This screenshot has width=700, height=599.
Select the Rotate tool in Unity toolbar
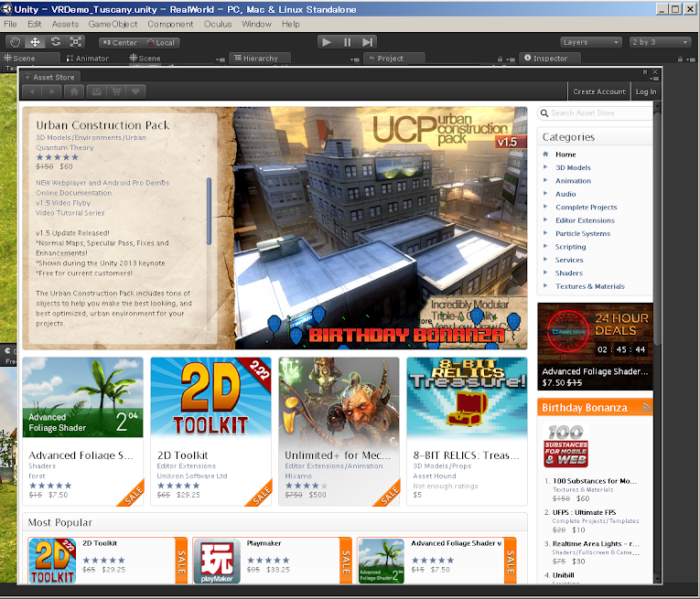click(x=55, y=42)
